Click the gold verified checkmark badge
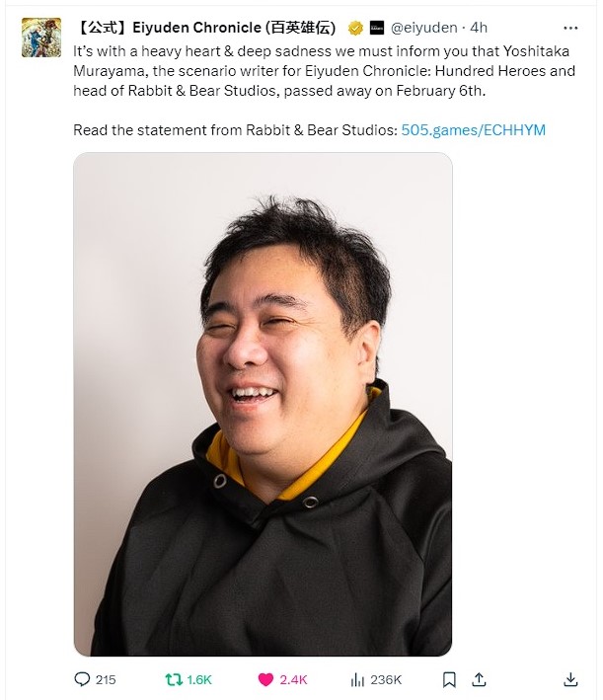Screen dimensions: 603x700 tap(355, 28)
